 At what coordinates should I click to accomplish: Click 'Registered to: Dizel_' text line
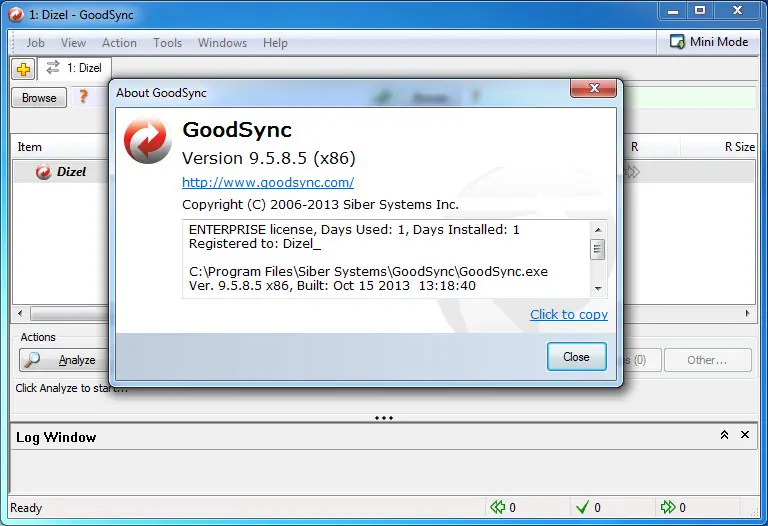[x=255, y=244]
